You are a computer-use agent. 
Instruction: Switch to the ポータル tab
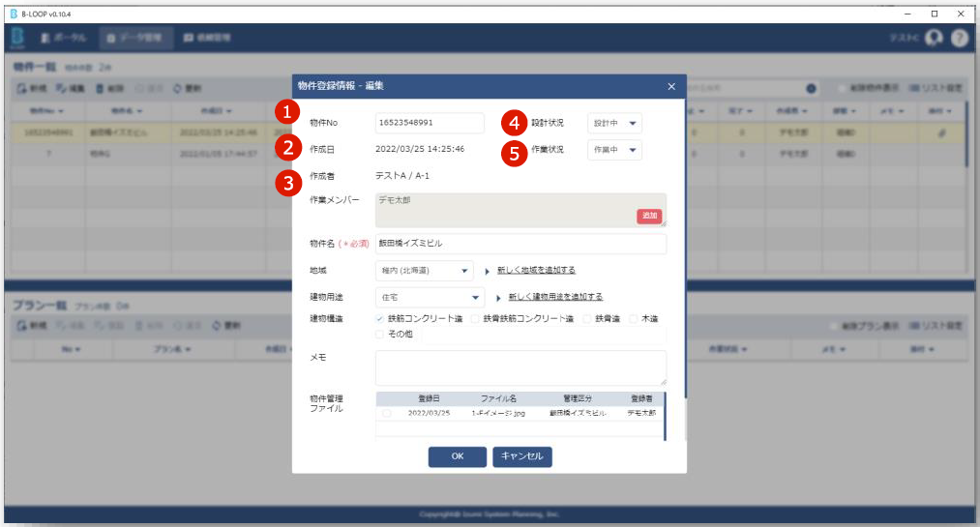point(65,38)
